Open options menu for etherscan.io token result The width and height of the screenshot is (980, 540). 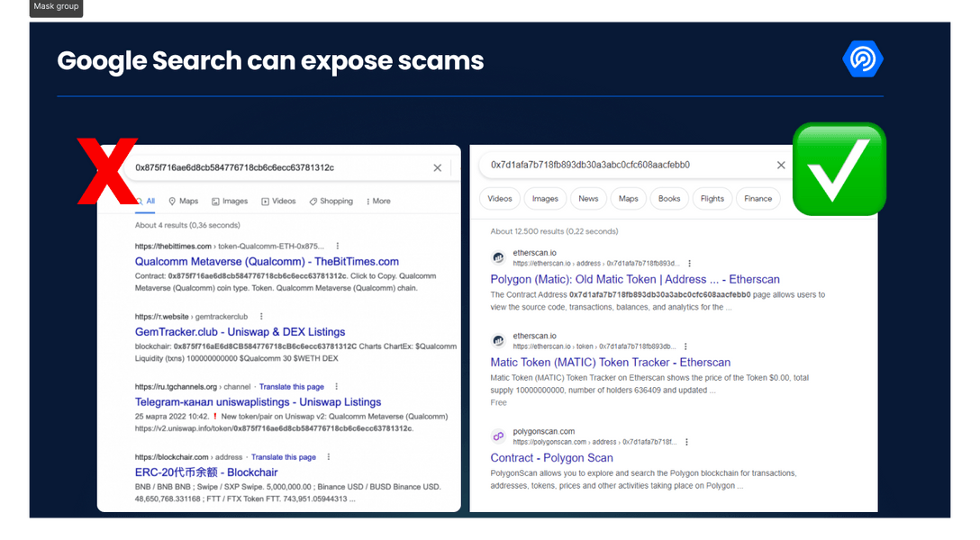click(685, 346)
